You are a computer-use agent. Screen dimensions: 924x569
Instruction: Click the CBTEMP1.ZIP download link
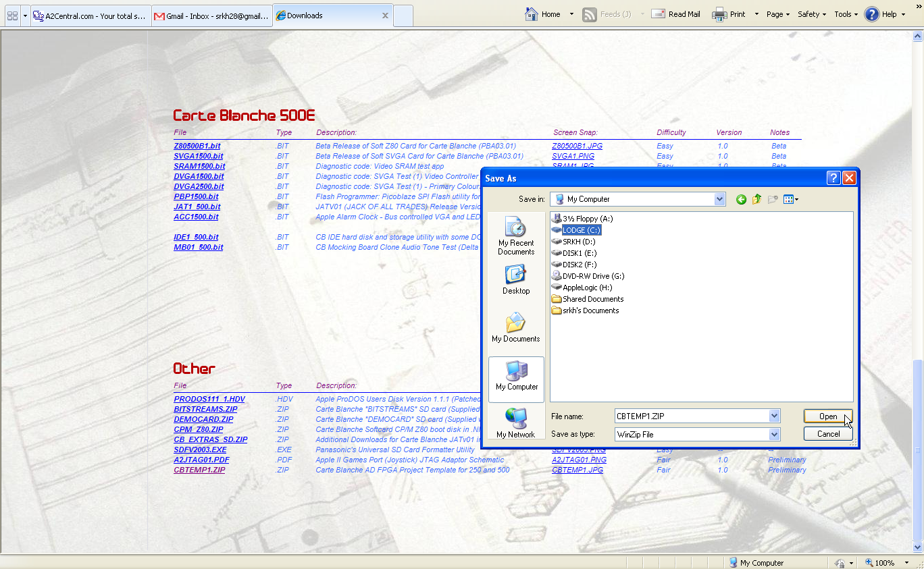coord(199,470)
